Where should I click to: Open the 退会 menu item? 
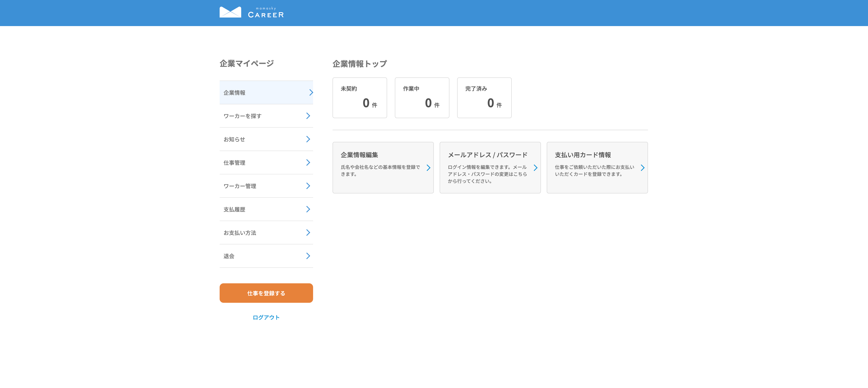click(x=229, y=256)
